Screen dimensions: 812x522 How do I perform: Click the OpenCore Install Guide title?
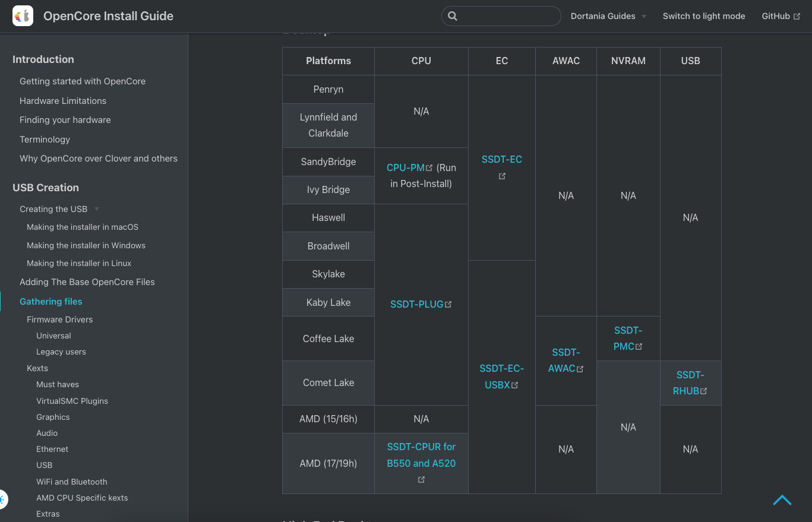(108, 16)
